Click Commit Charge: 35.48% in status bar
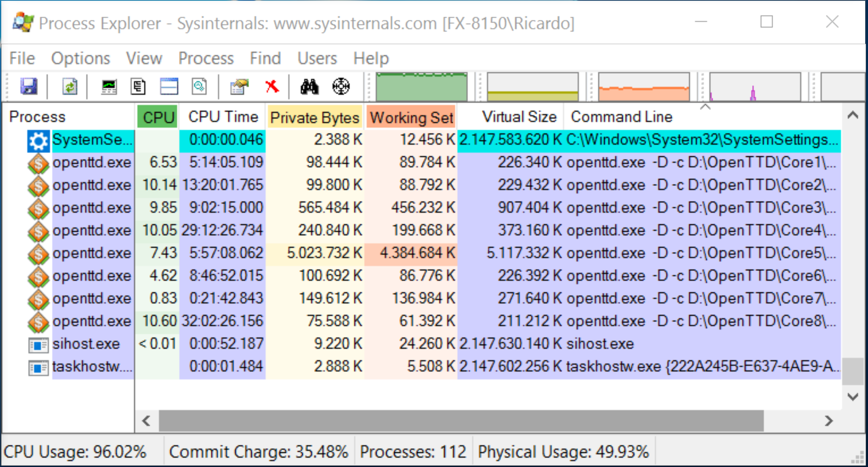This screenshot has width=868, height=467. point(259,452)
